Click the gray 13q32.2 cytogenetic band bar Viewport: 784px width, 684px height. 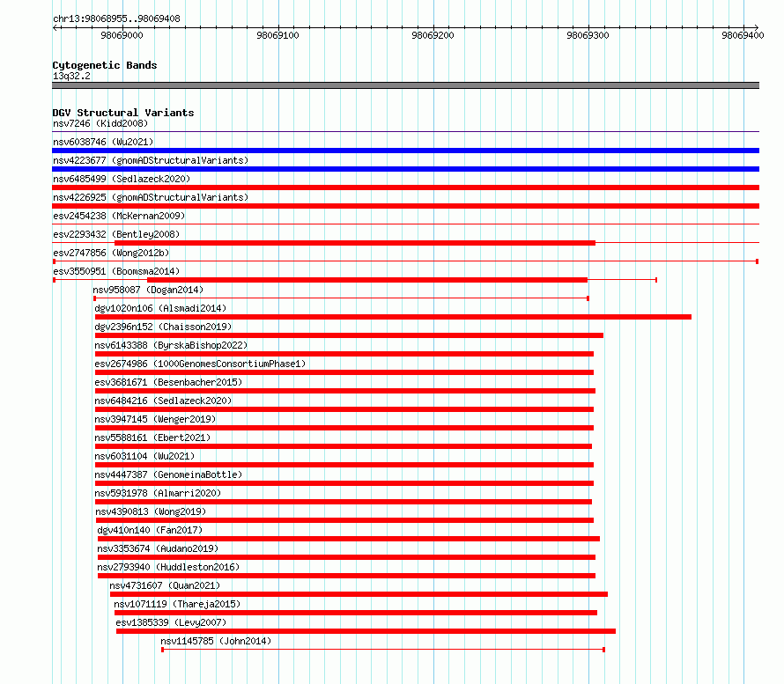(x=405, y=85)
